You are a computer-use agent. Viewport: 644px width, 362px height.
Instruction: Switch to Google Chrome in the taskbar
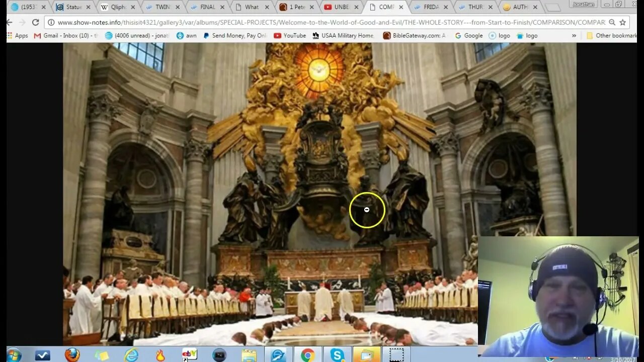pos(308,355)
